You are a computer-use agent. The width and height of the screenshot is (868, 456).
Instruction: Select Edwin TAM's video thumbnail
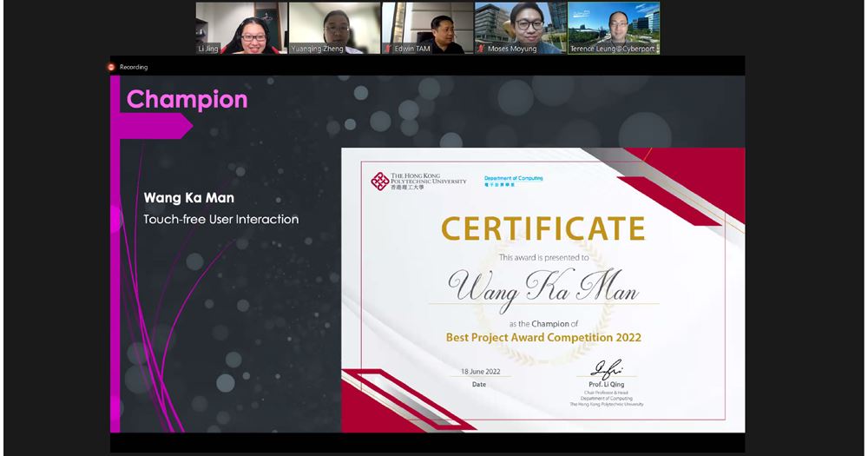[x=427, y=28]
